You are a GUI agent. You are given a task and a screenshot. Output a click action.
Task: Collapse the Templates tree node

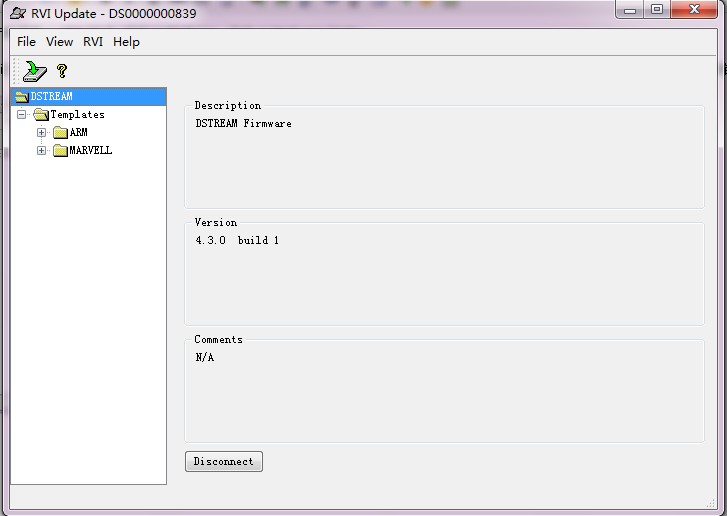[21, 114]
